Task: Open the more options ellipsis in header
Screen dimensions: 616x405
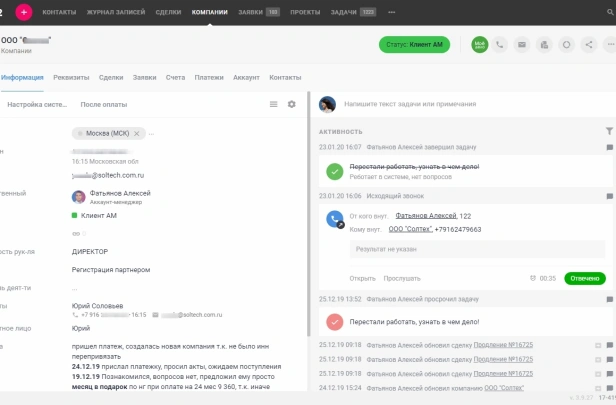Action: click(608, 45)
